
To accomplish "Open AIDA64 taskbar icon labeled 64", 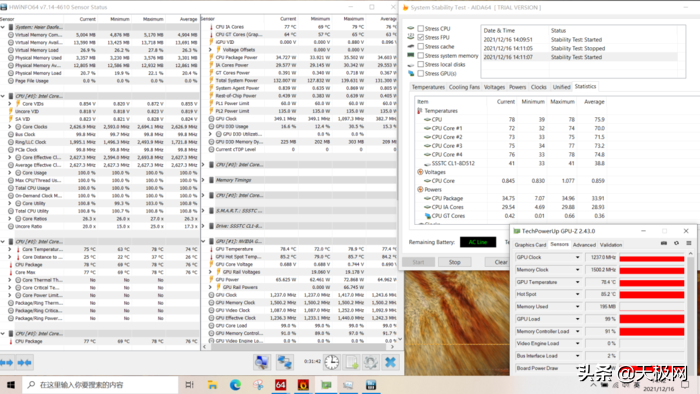I will coord(280,385).
